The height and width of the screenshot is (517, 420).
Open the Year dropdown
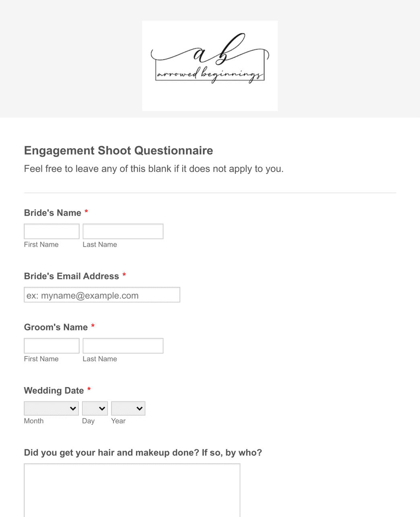pos(128,408)
